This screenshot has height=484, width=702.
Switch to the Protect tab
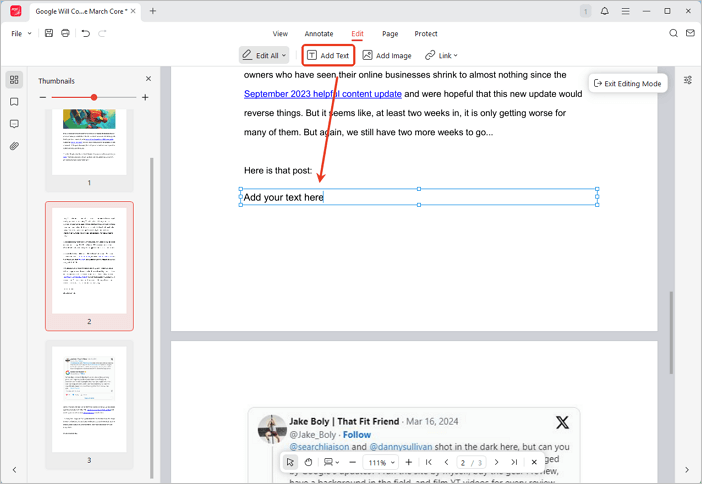[426, 34]
